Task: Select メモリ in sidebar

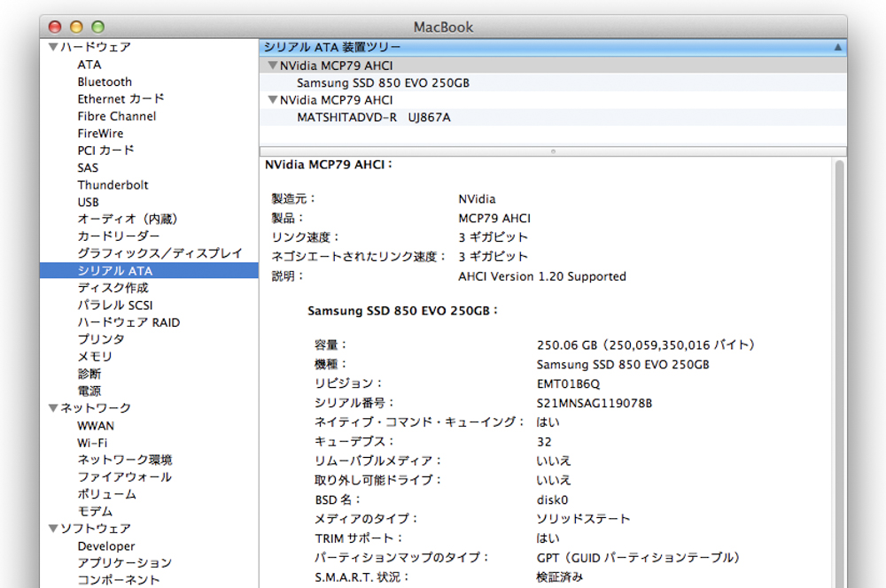Action: pyautogui.click(x=95, y=356)
